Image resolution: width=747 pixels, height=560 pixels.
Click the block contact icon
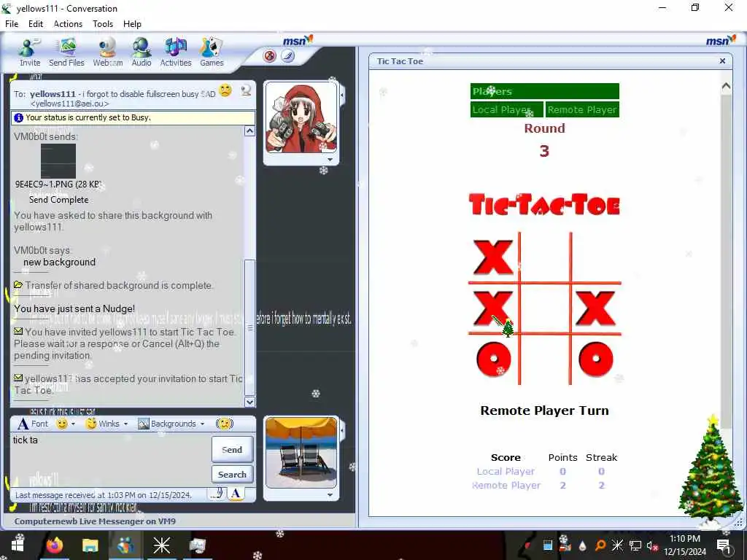tap(270, 56)
